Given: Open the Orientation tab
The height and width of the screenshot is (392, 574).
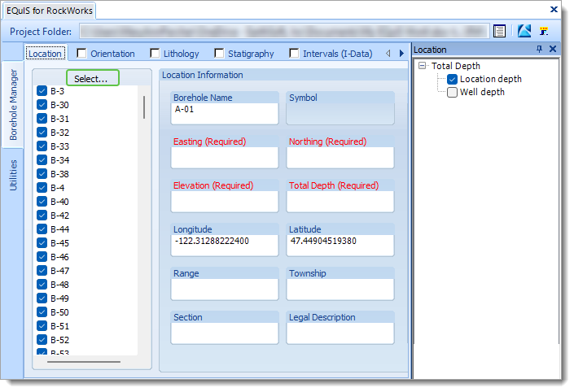Looking at the screenshot, I should [x=112, y=54].
